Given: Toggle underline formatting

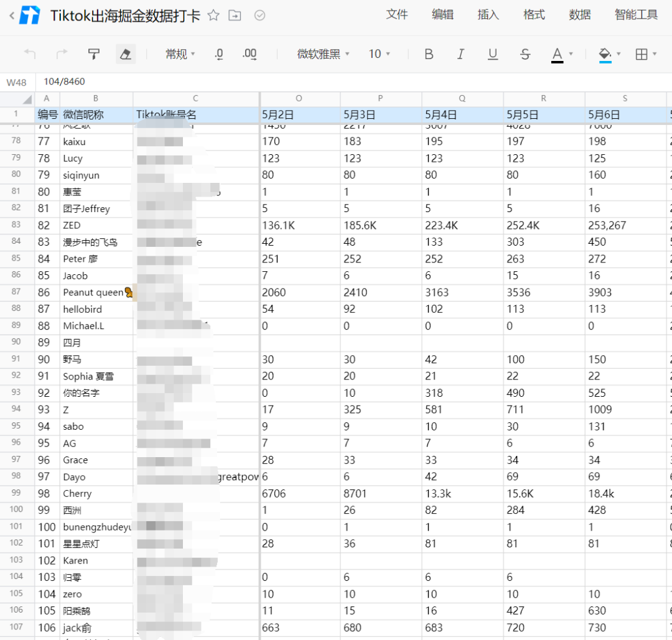Looking at the screenshot, I should 493,54.
